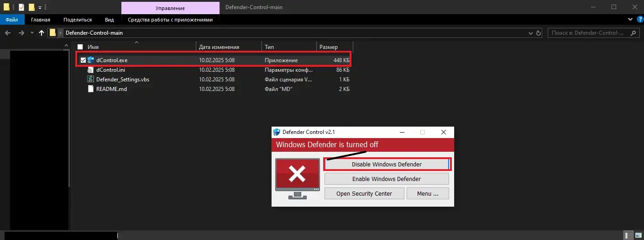Click the README.md document icon
Screen dimensions: 644x240
[91, 89]
